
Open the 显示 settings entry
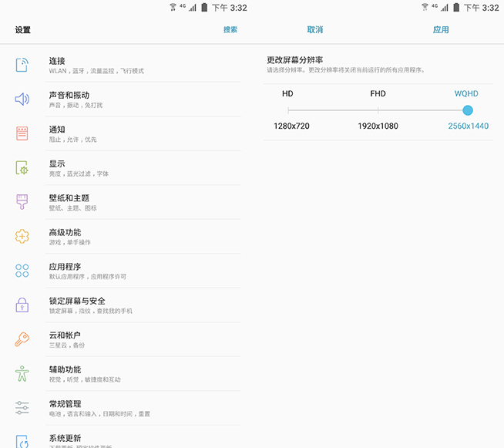(143, 168)
